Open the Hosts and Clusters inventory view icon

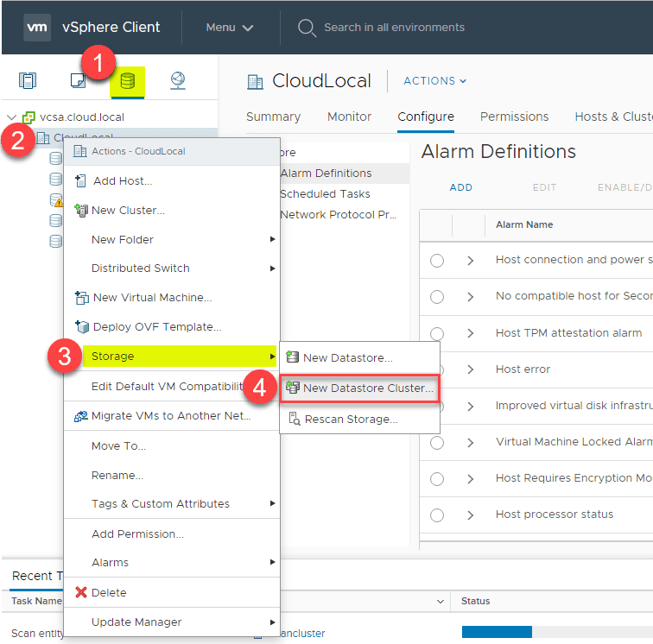28,80
